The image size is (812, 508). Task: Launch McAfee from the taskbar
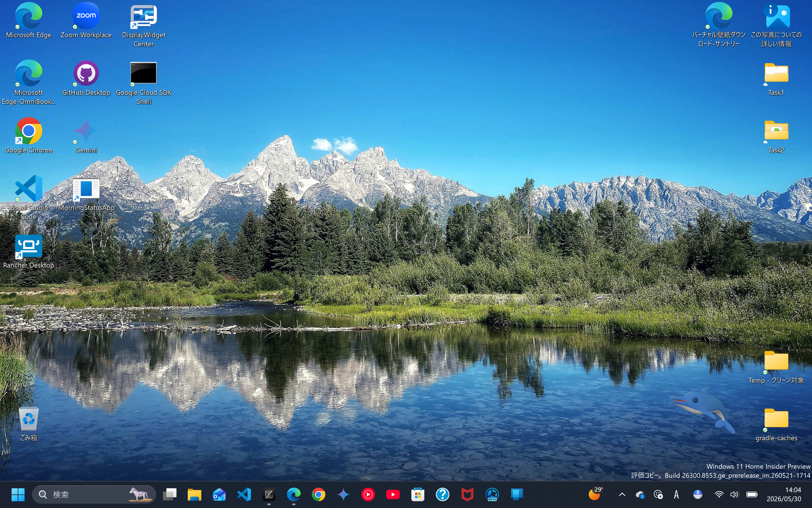click(467, 494)
